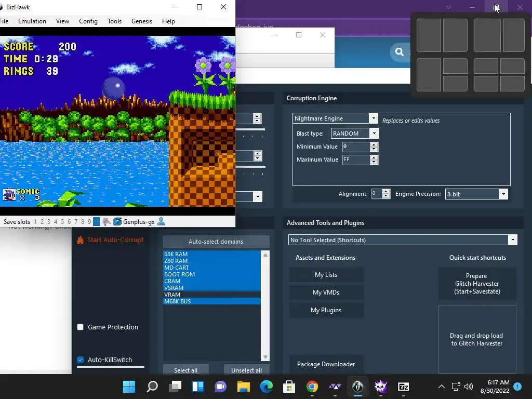Open Google Chrome on taskbar
This screenshot has height=399, width=532.
click(x=312, y=387)
